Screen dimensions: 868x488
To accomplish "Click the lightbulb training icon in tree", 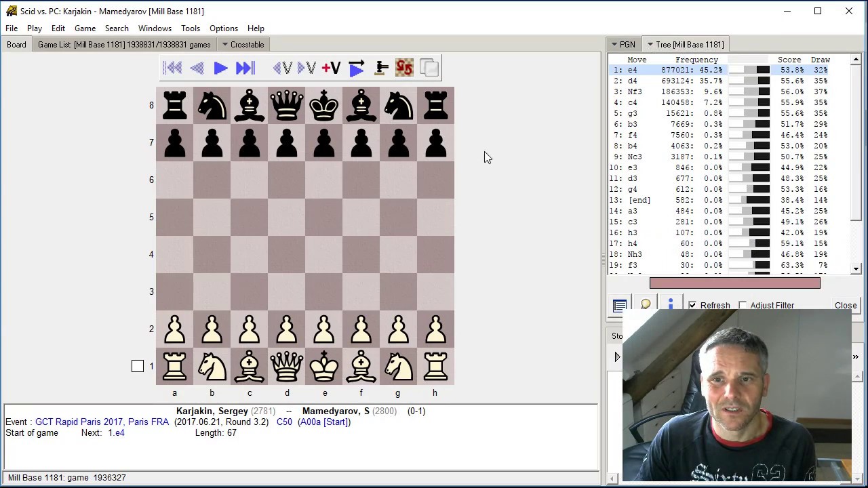I will [x=646, y=306].
